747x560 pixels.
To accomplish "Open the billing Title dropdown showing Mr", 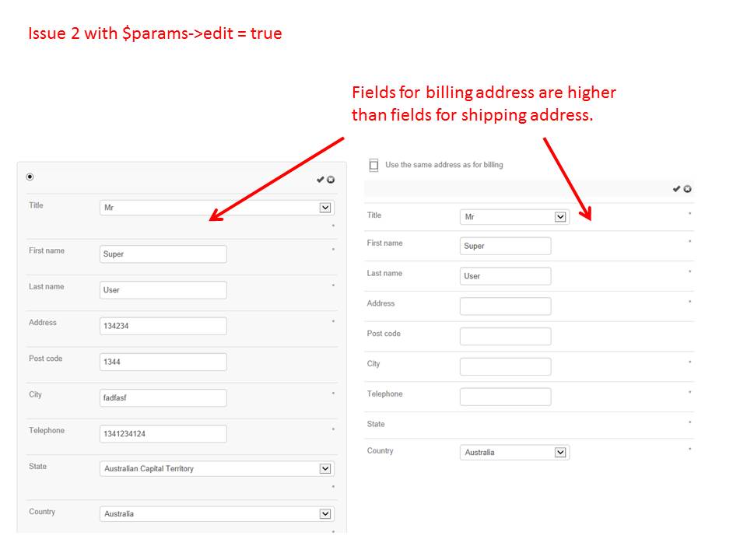I will click(x=217, y=208).
